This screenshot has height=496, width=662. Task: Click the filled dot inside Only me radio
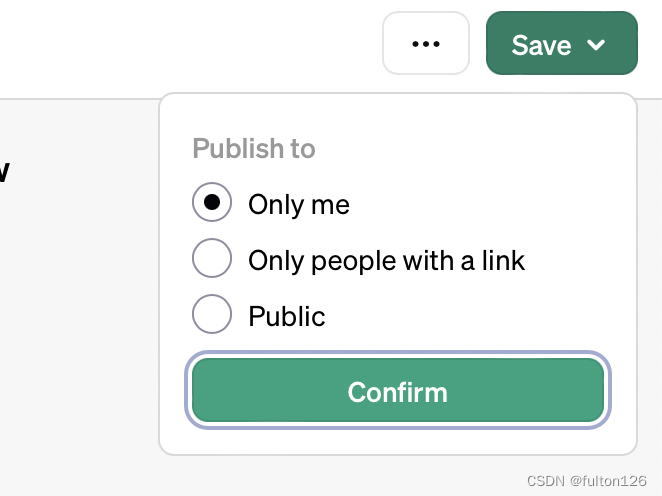click(212, 202)
